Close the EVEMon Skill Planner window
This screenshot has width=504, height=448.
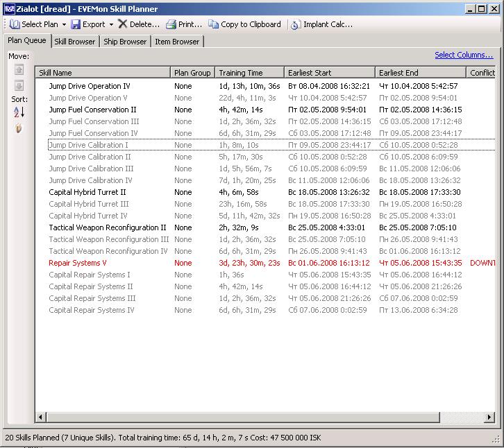[x=494, y=9]
